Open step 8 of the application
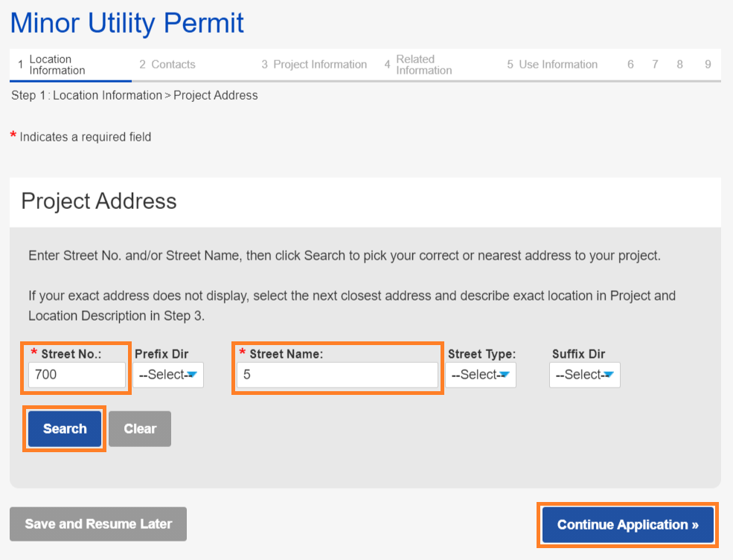This screenshot has height=560, width=733. pyautogui.click(x=680, y=65)
